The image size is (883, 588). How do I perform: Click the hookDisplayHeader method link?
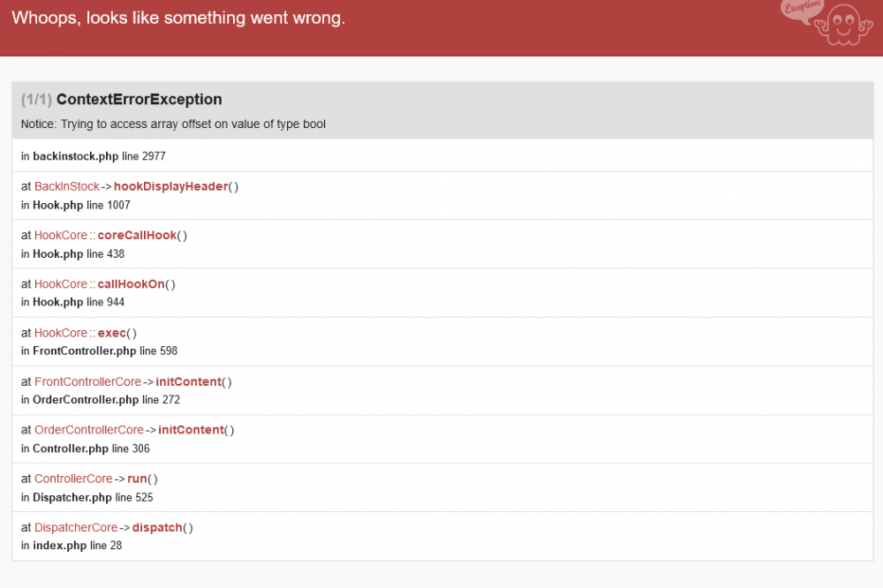tap(174, 186)
